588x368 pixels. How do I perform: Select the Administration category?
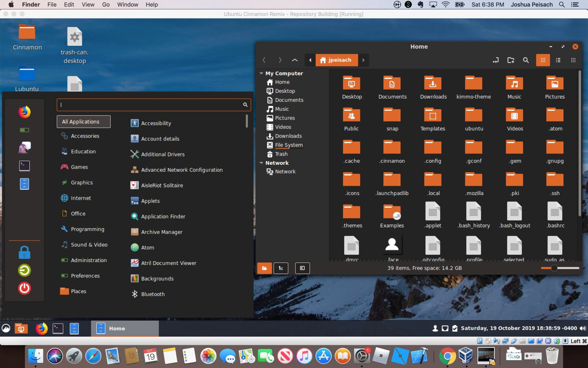point(84,260)
